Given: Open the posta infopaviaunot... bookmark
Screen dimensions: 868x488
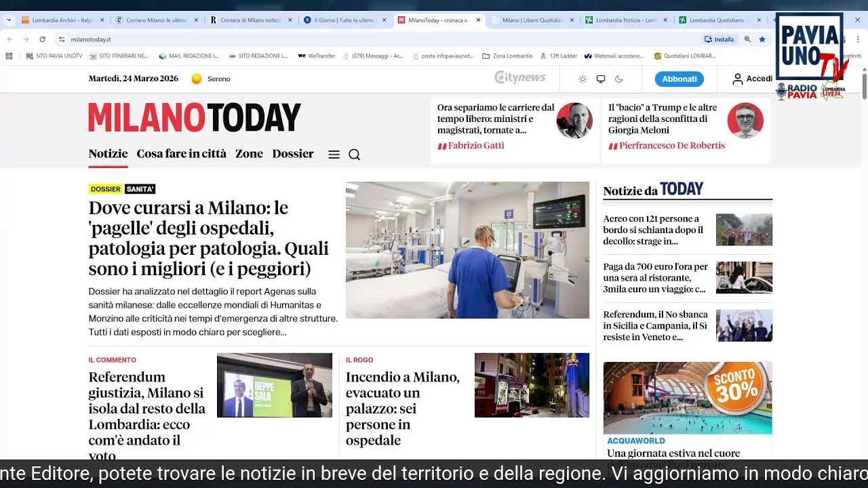Looking at the screenshot, I should (x=442, y=56).
